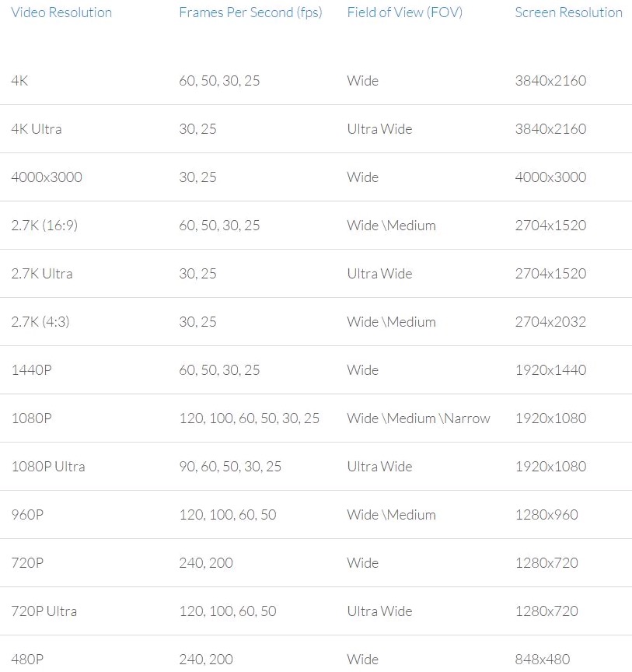Viewport: 632px width, 672px height.
Task: Click the 1080P Ultra row label
Action: point(48,467)
